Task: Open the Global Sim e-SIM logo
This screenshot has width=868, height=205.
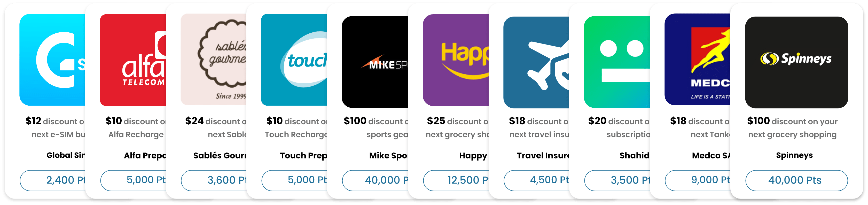Action: [53, 60]
